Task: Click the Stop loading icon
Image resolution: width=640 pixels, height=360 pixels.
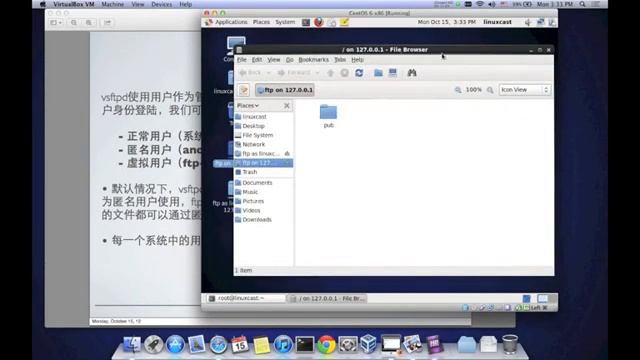Action: click(x=344, y=73)
